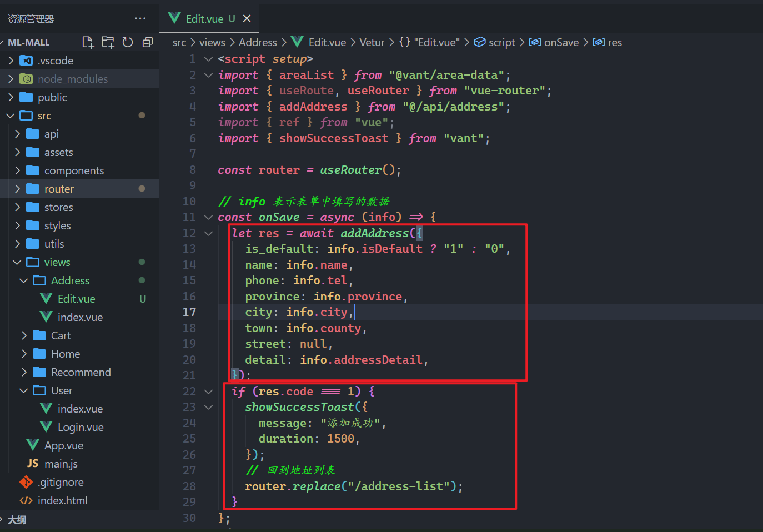This screenshot has height=532, width=763.
Task: Fold the addAddress call at line 12
Action: pyautogui.click(x=208, y=233)
